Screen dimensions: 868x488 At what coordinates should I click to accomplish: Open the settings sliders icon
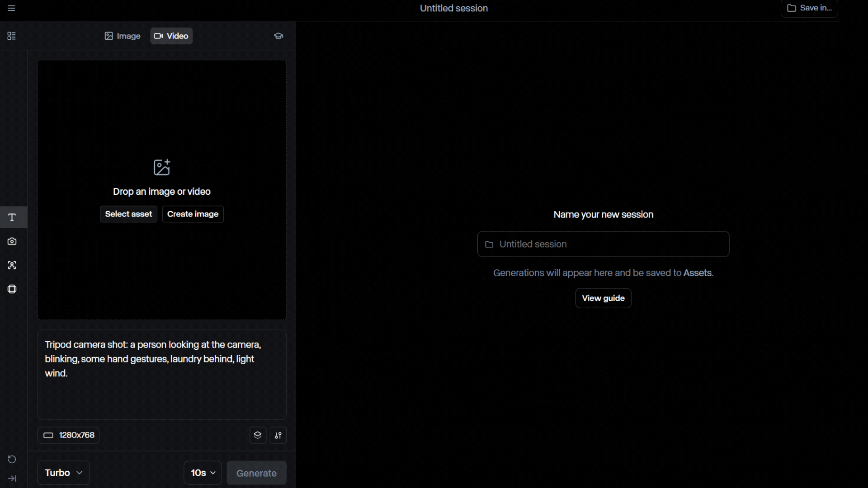(278, 435)
